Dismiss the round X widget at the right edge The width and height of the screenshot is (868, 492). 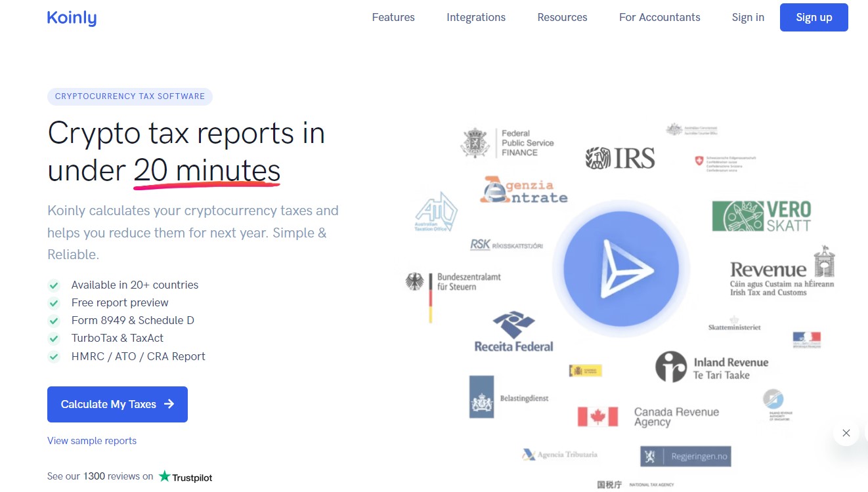pos(846,433)
